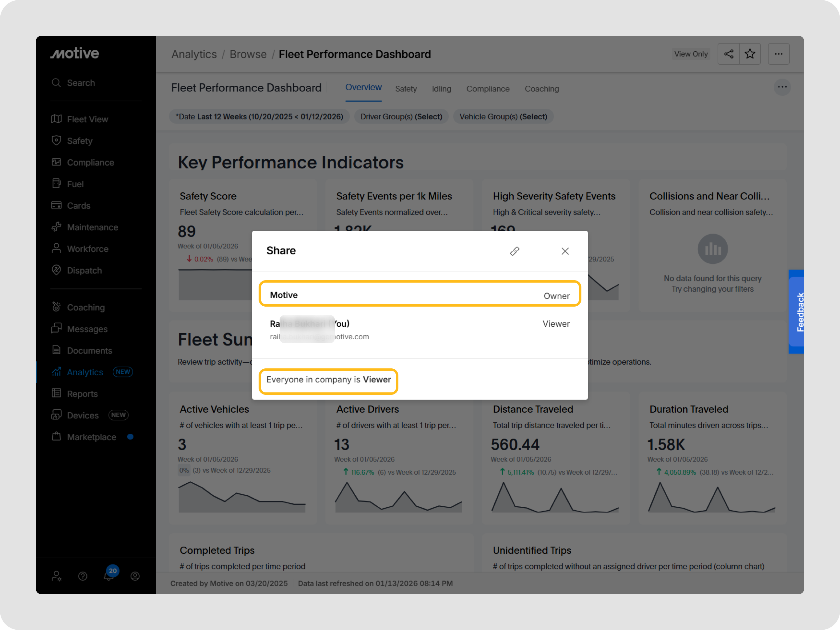
Task: Open Search in the sidebar
Action: pos(80,83)
